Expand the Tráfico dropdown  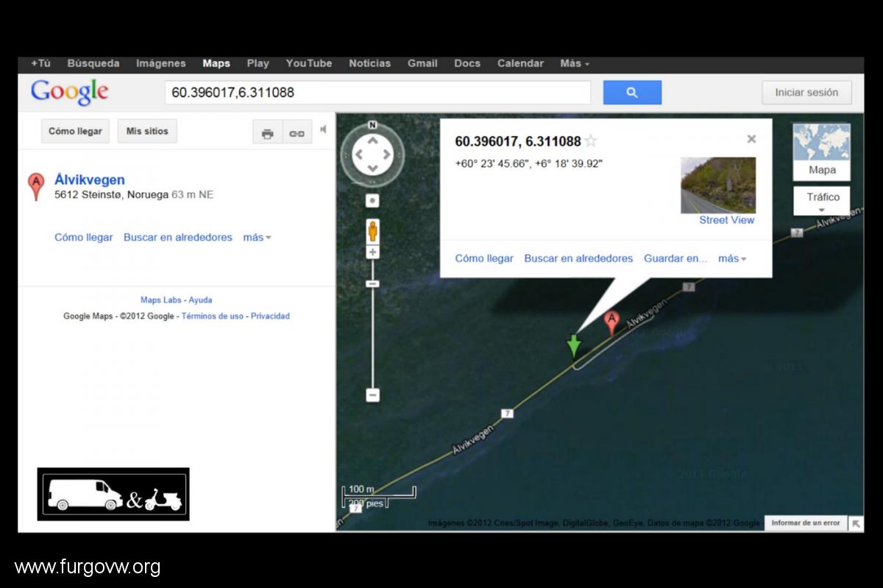point(822,201)
